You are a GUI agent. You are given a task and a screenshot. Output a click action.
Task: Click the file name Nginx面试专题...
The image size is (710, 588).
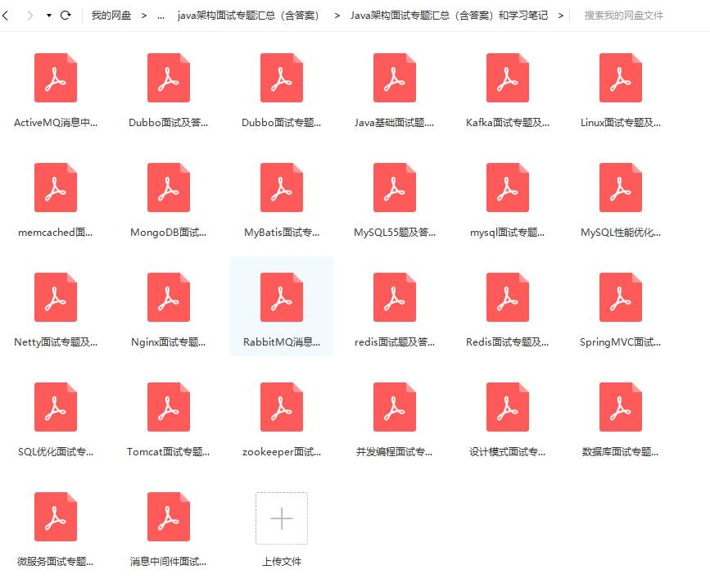(x=169, y=342)
